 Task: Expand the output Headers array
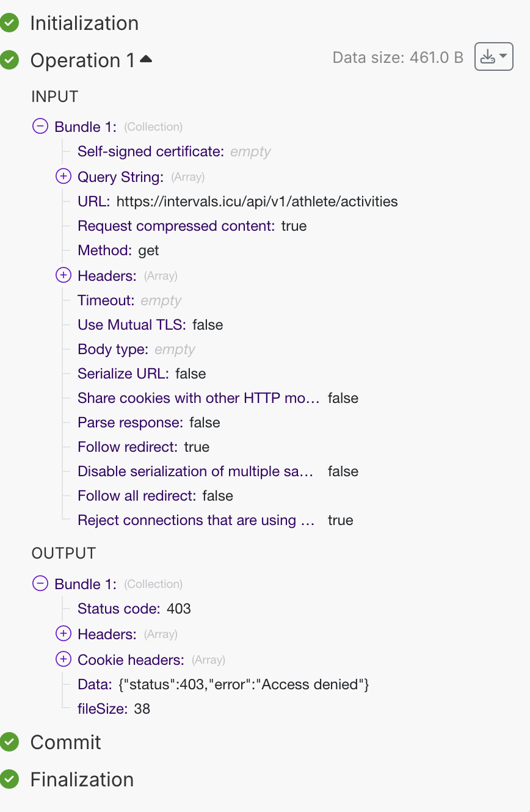pyautogui.click(x=64, y=634)
